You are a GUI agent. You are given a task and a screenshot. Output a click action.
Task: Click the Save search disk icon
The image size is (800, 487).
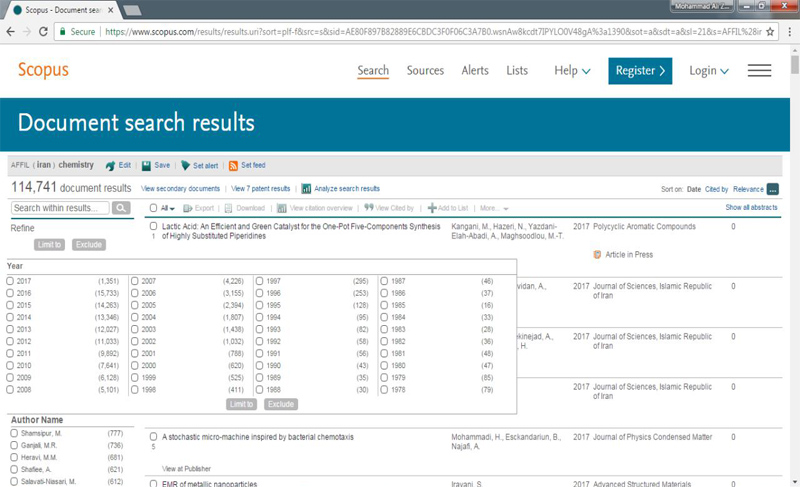(146, 166)
